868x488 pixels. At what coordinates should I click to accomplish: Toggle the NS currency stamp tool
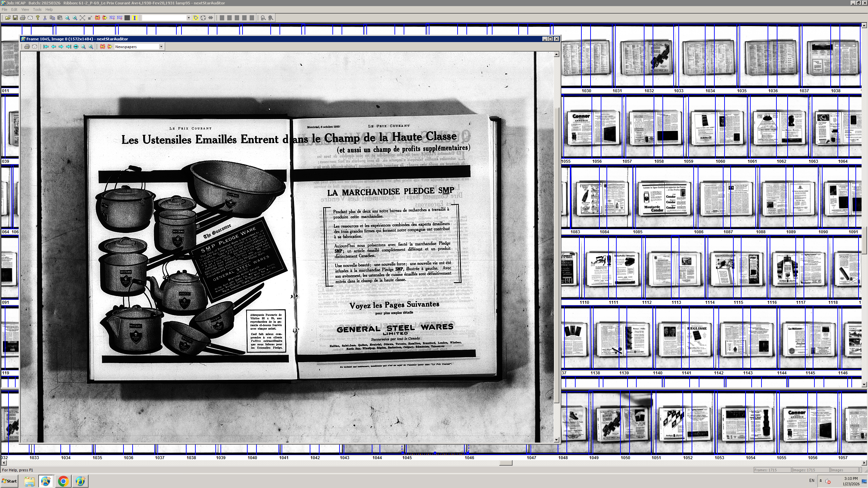point(112,18)
